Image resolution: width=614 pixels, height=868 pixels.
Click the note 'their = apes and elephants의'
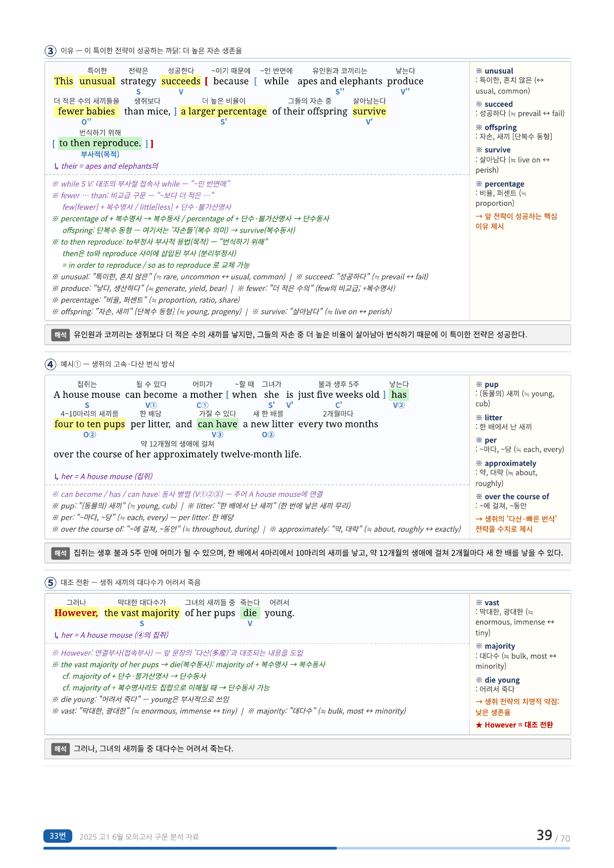coord(106,166)
